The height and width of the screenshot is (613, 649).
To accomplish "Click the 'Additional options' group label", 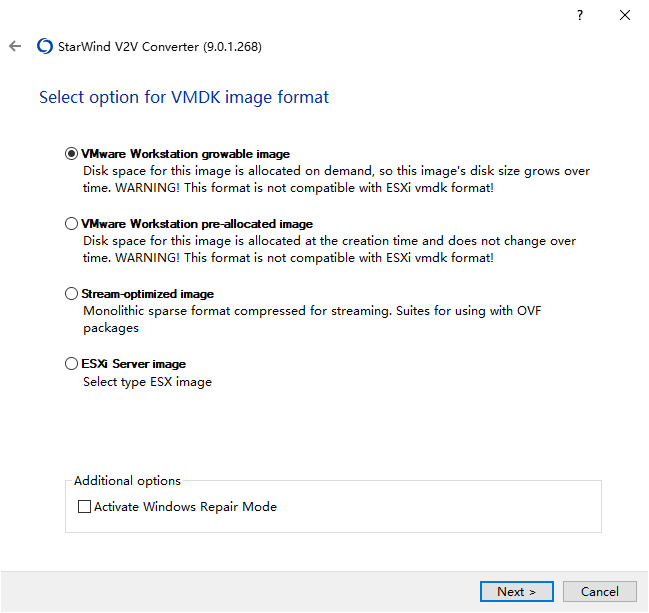I will [127, 481].
